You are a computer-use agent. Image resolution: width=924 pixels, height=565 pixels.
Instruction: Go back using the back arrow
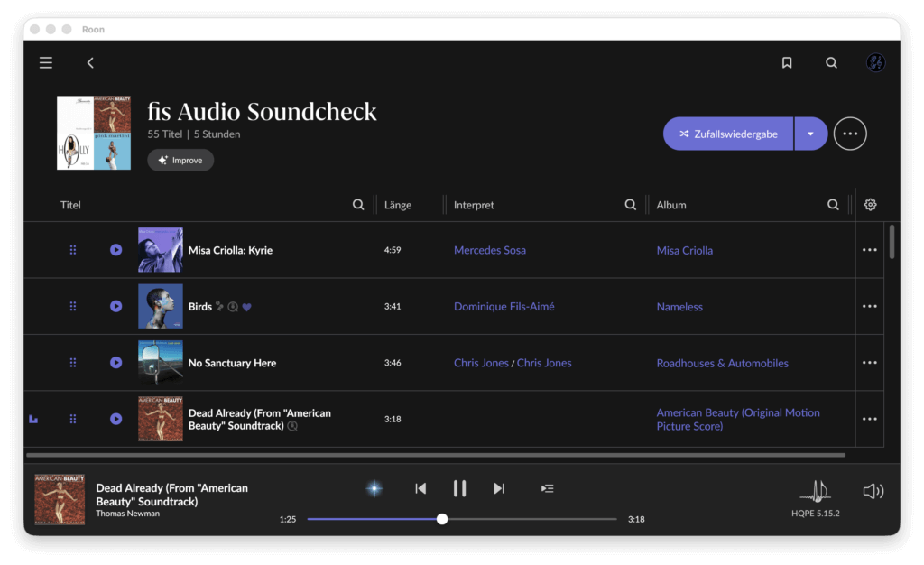tap(90, 63)
